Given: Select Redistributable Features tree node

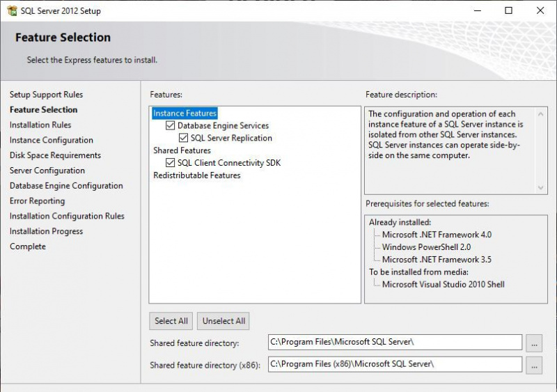Looking at the screenshot, I should click(x=197, y=175).
